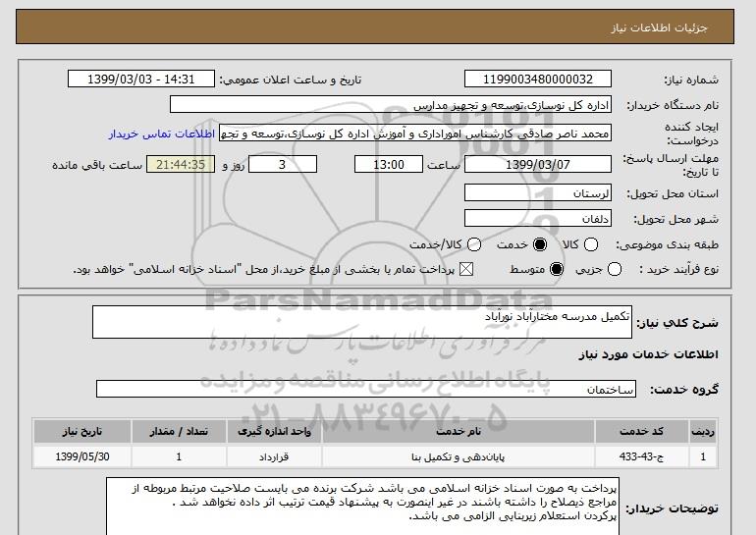Click the request creator name field
The image size is (756, 535).
click(x=415, y=134)
